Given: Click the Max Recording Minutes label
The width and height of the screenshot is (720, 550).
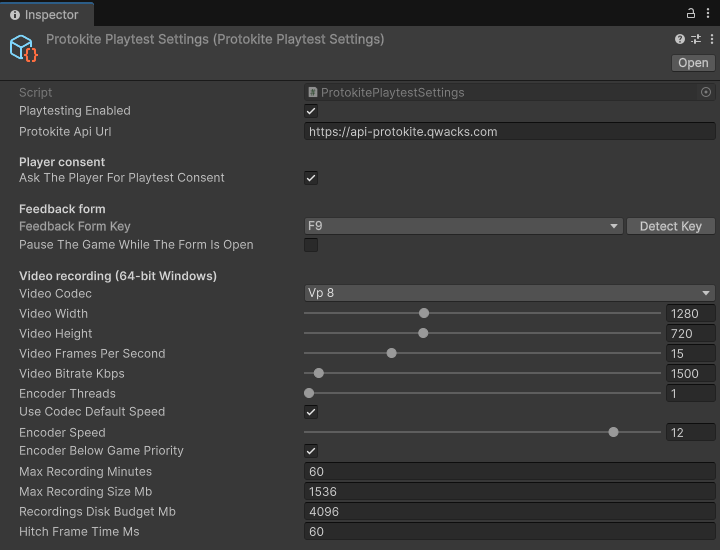Looking at the screenshot, I should coord(85,471).
